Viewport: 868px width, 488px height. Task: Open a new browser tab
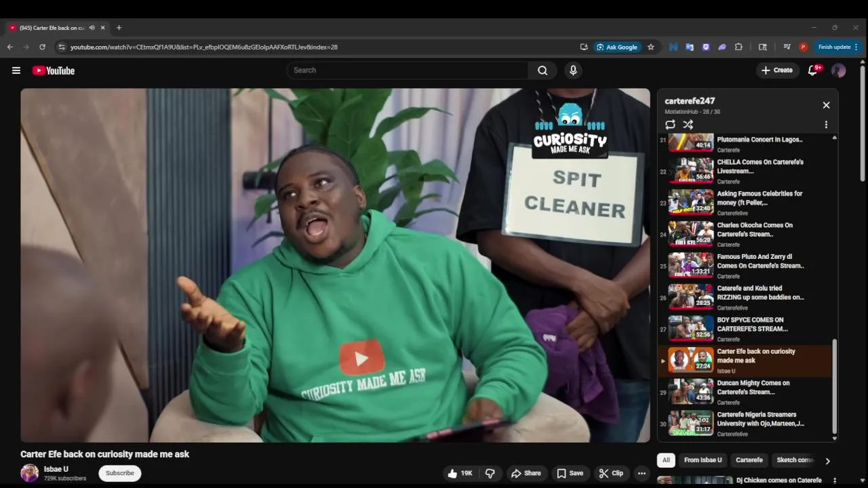[x=119, y=28]
